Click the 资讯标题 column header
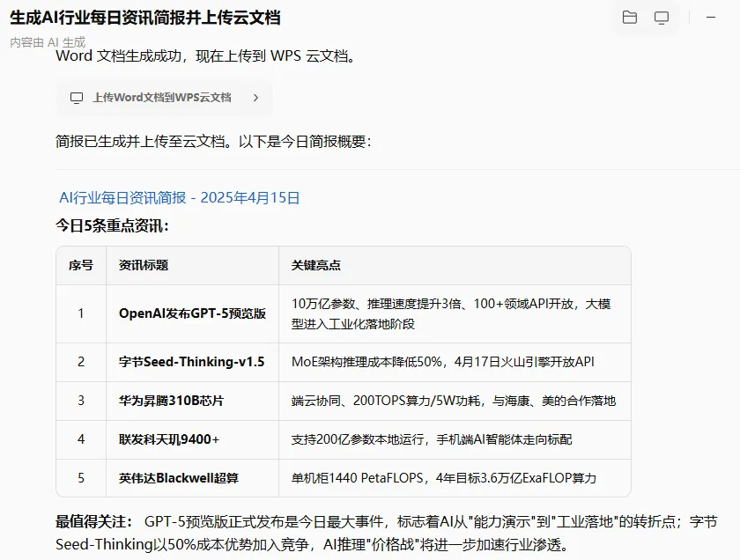 [x=193, y=265]
